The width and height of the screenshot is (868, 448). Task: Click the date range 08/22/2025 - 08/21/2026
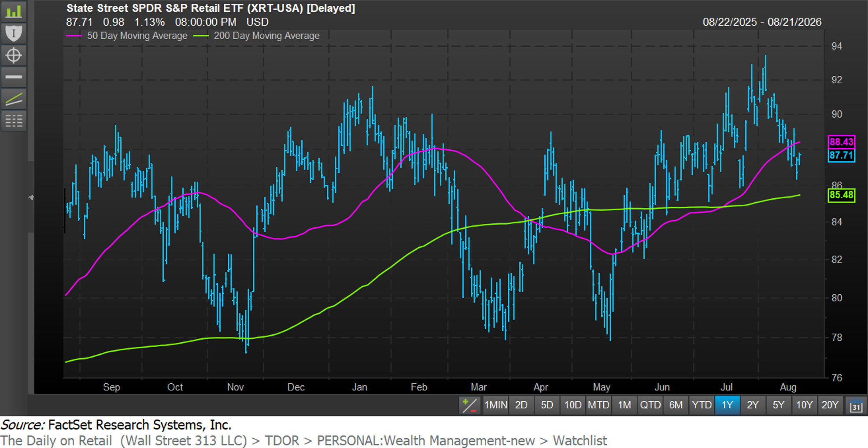(762, 22)
